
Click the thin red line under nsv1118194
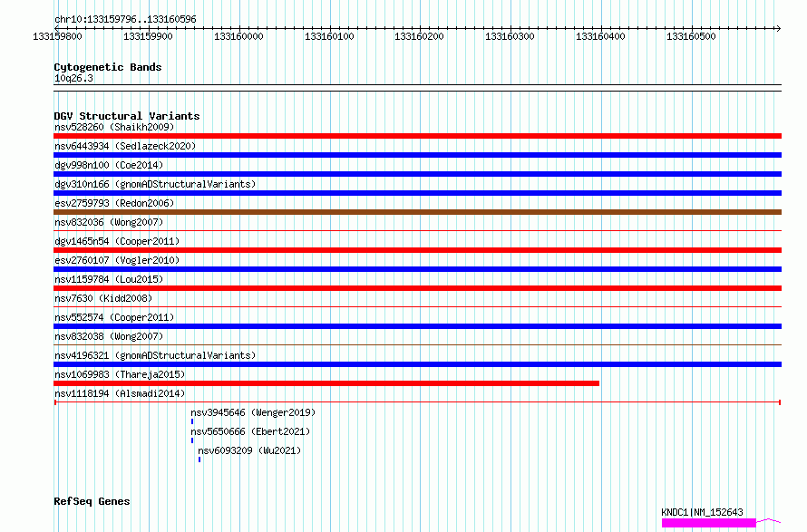click(x=417, y=402)
